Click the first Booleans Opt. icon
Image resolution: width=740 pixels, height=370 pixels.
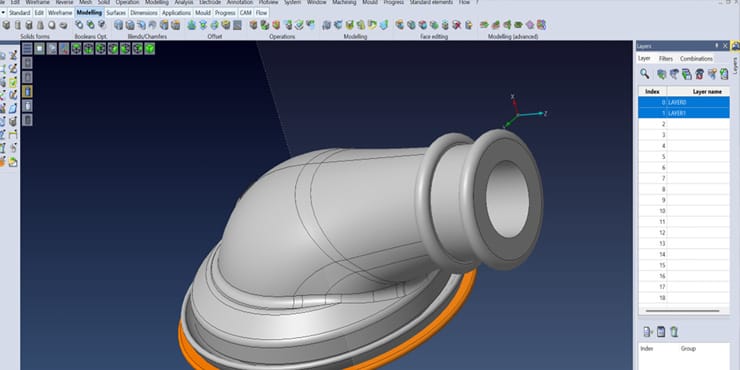click(x=79, y=25)
